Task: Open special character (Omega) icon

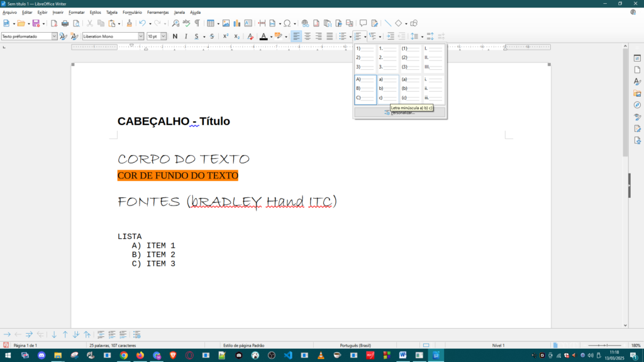Action: tap(287, 23)
